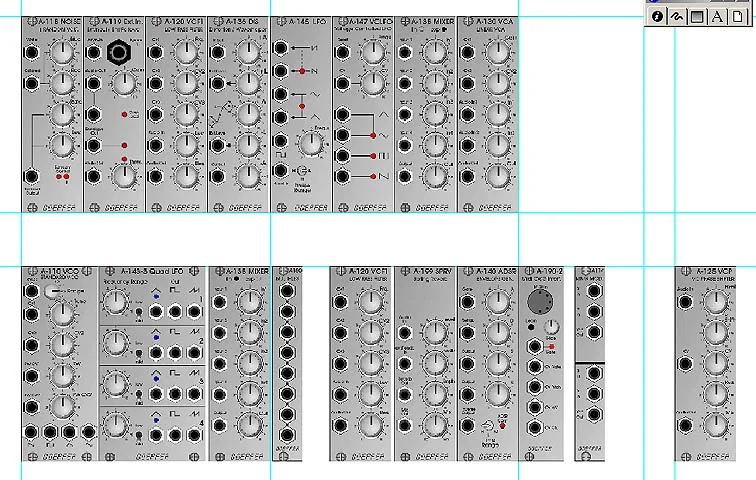
Task: Click the top jack of the A-180 multiples module
Action: click(287, 291)
